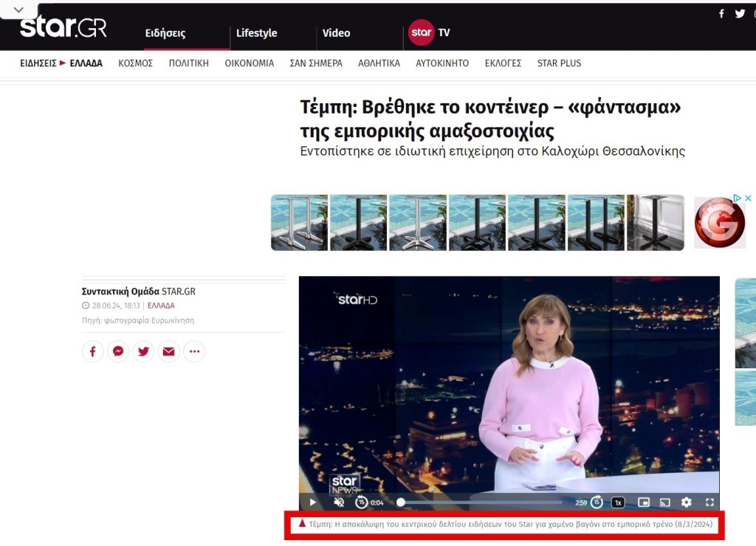Select ΚΟΣΜΟΣ section

pyautogui.click(x=136, y=63)
